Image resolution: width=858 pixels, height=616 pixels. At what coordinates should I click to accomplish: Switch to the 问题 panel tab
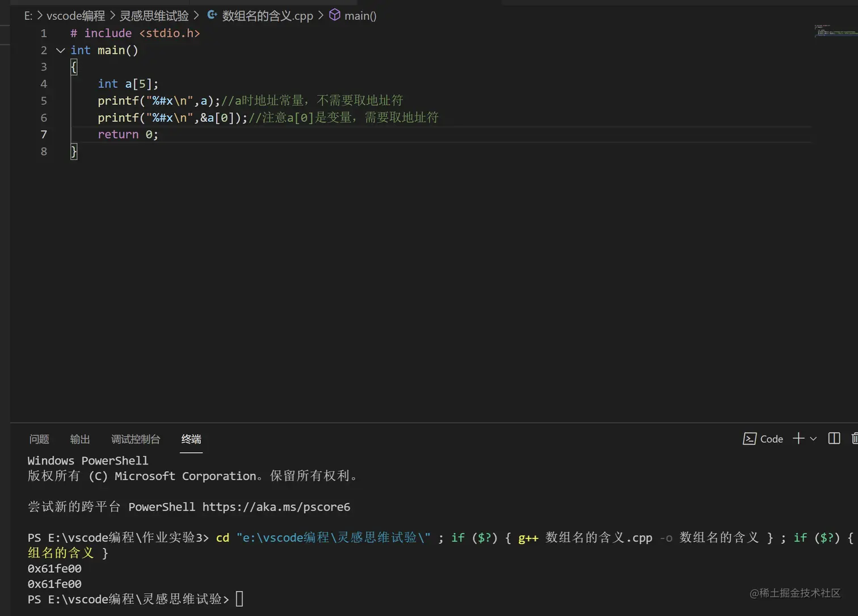[39, 439]
